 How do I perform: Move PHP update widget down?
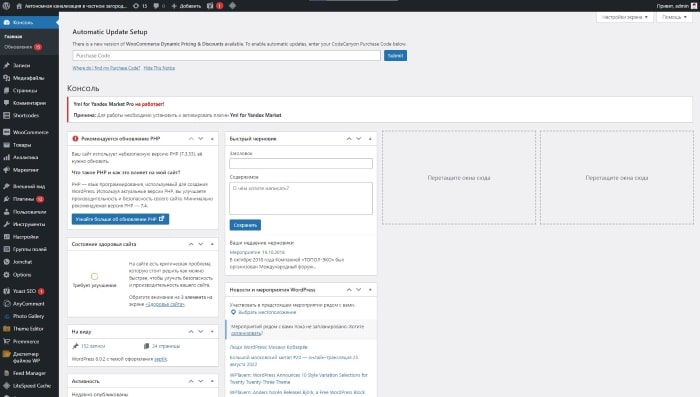(x=201, y=139)
